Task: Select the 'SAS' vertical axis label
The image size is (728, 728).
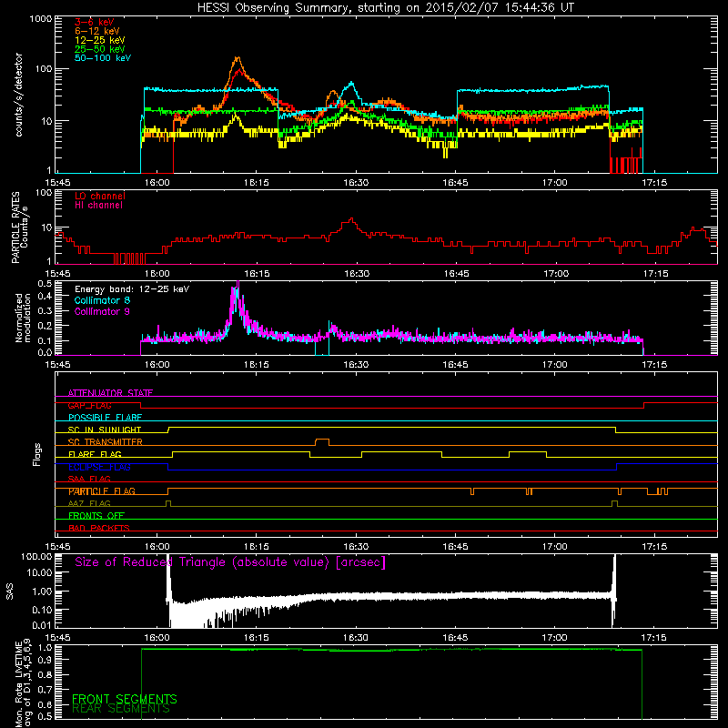Action: pyautogui.click(x=9, y=591)
